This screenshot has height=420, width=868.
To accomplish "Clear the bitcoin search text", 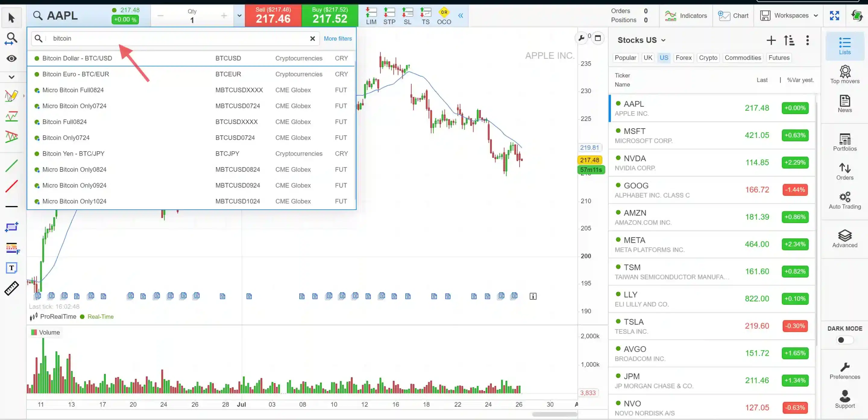I will [312, 38].
